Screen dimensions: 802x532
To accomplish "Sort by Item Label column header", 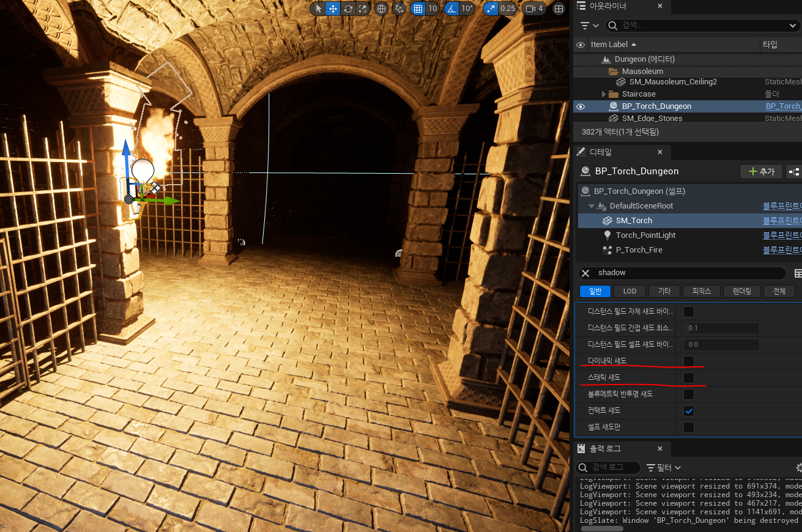I will click(612, 45).
